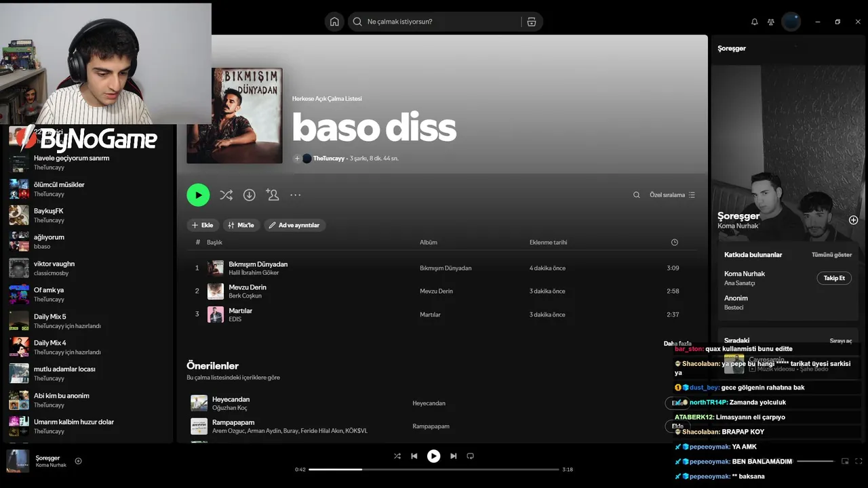Toggle download for the baso diss playlist
The width and height of the screenshot is (868, 488).
pyautogui.click(x=250, y=195)
